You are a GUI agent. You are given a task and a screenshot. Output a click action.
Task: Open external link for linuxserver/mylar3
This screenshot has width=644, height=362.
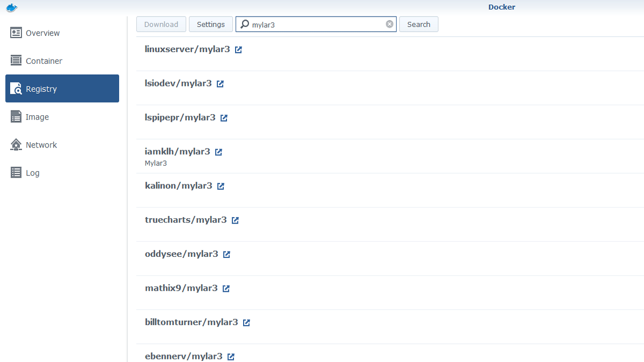238,50
